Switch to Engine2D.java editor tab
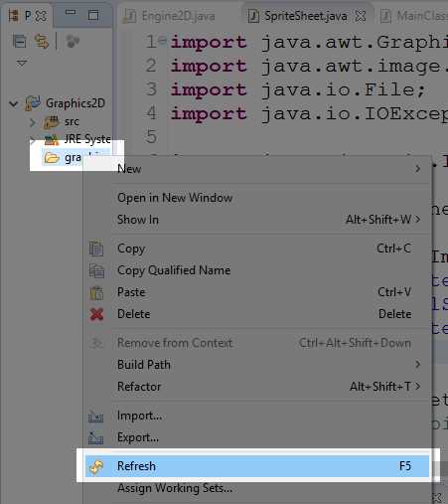This screenshot has height=504, width=448. coord(170,16)
